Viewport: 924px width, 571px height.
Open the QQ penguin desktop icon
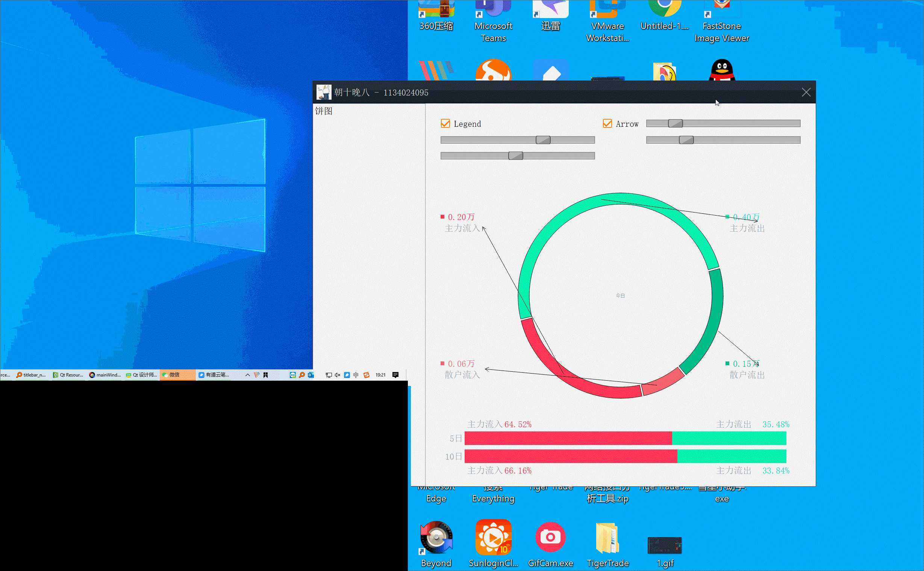point(722,70)
